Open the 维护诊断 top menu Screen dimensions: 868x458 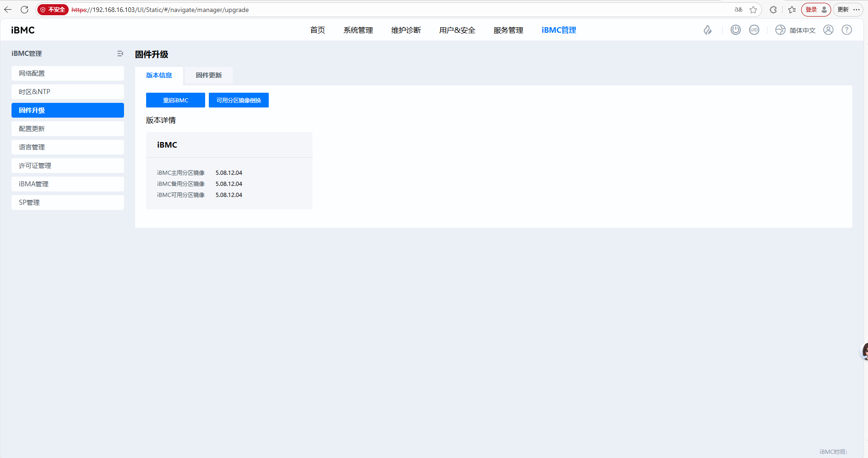tap(406, 30)
